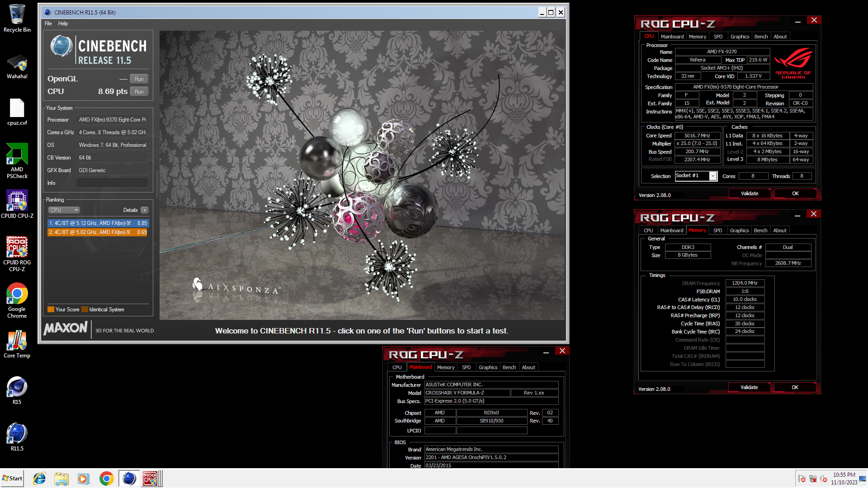The image size is (868, 488).
Task: Launch the R11.5 Cinebench desktop shortcut
Action: (x=17, y=437)
